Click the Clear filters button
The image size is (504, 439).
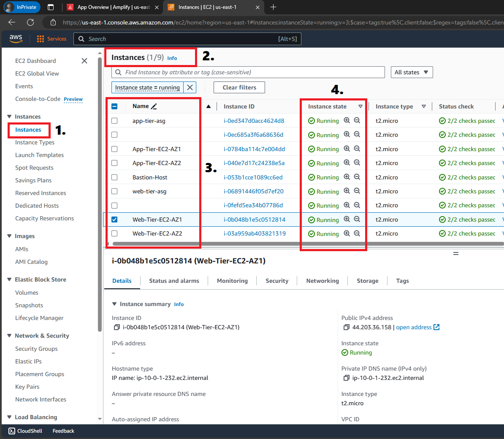coord(239,87)
